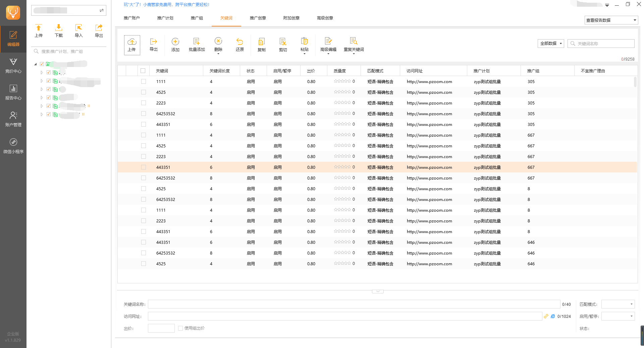Image resolution: width=644 pixels, height=348 pixels.
Task: Toggle the 使用组出价 checkbox
Action: 180,328
